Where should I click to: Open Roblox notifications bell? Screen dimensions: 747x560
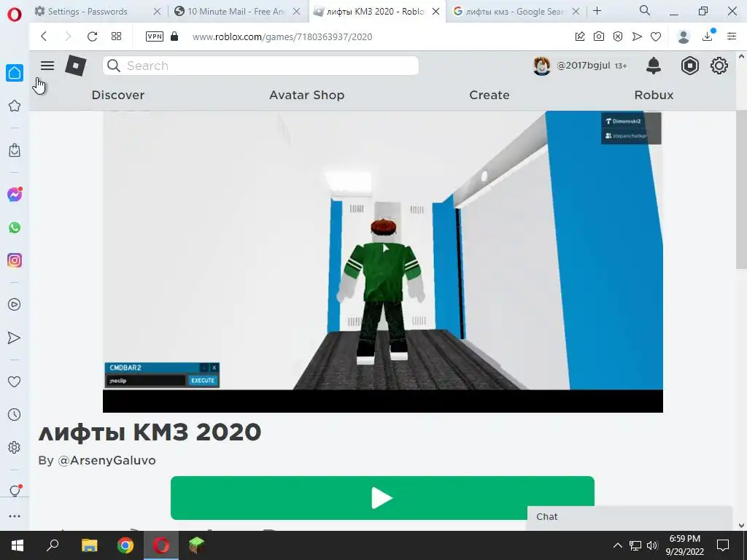pyautogui.click(x=653, y=66)
